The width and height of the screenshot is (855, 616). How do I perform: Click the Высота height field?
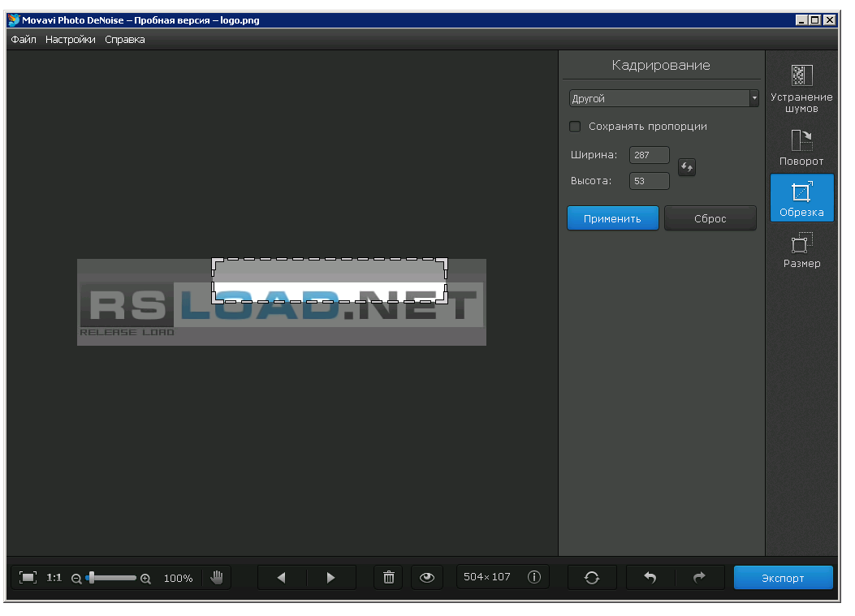tap(649, 181)
